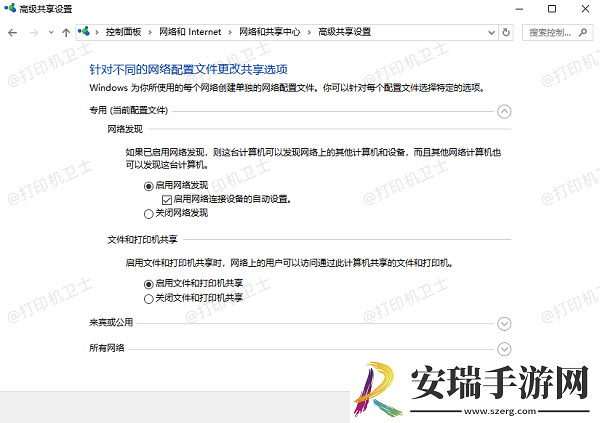Refresh the address bar view
The image size is (600, 423).
tap(506, 32)
